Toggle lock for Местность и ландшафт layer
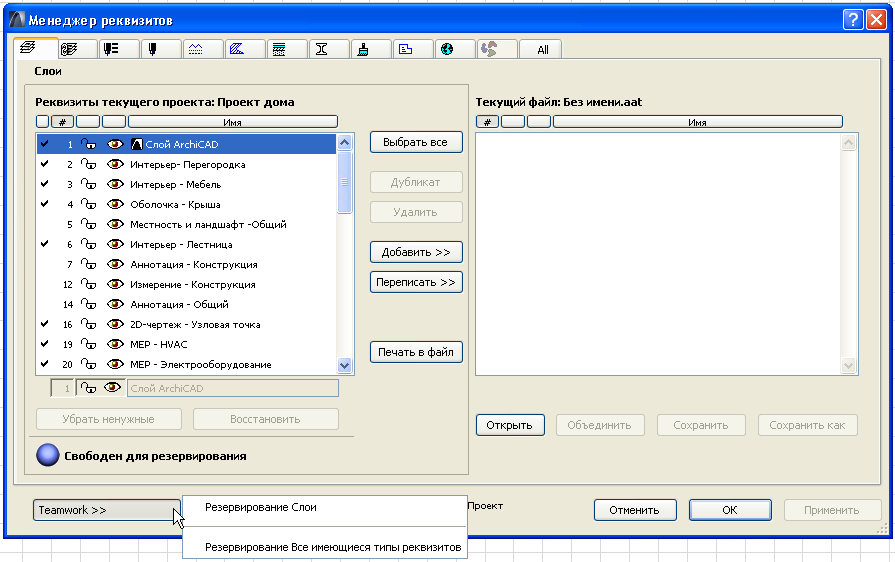This screenshot has width=895, height=562. [88, 224]
